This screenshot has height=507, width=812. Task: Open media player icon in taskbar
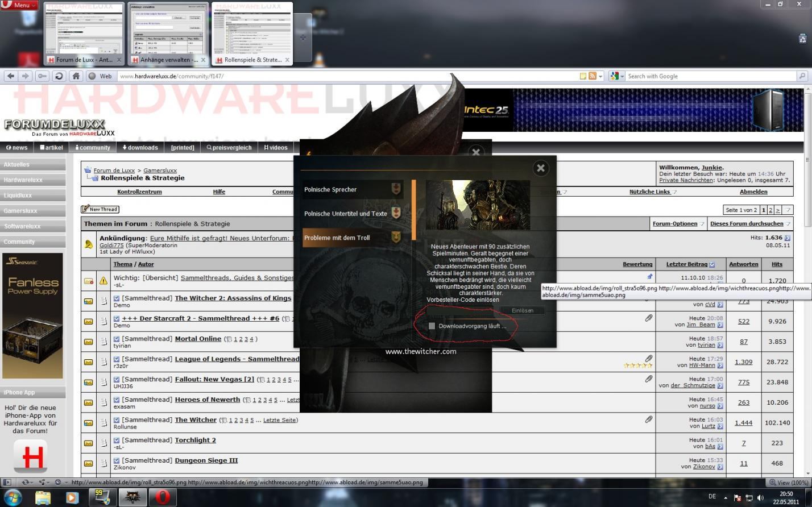pos(72,497)
